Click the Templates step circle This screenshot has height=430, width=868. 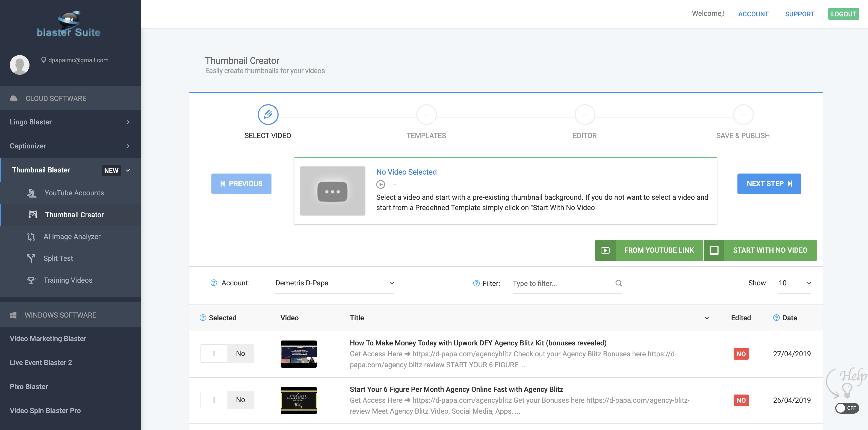(426, 115)
